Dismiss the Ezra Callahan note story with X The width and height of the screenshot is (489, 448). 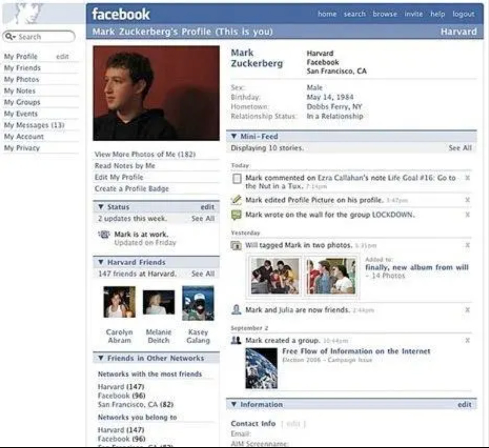click(x=467, y=178)
